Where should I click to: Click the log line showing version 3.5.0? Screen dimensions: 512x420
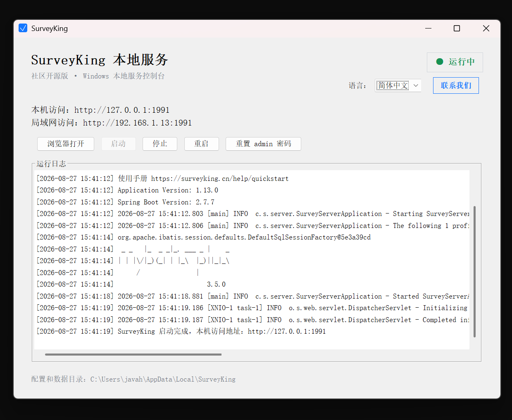pyautogui.click(x=131, y=284)
